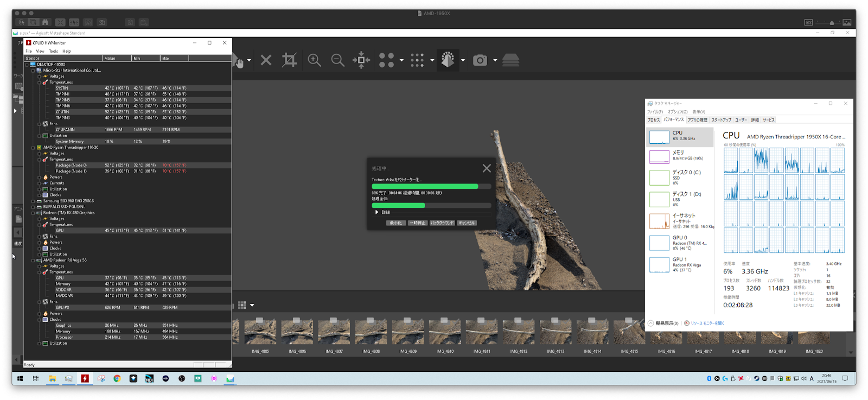Image resolution: width=868 pixels, height=400 pixels.
Task: Click 簡易表示(D) in Task Manager footer
Action: click(x=663, y=323)
